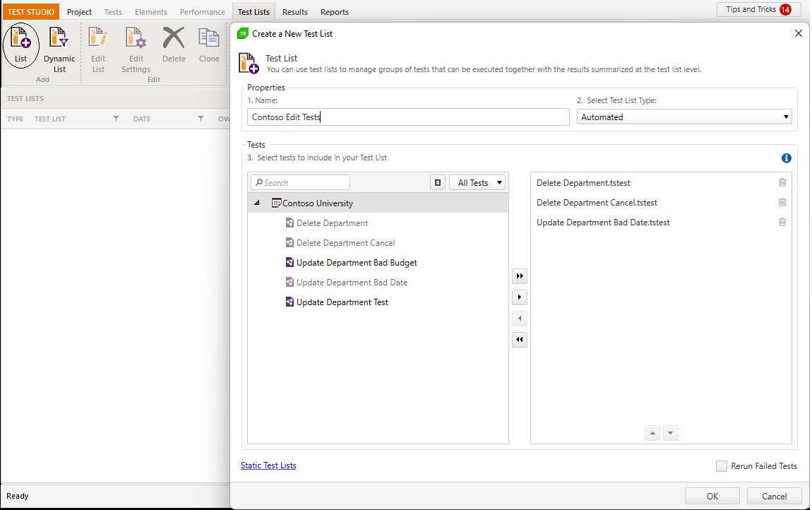The width and height of the screenshot is (812, 510).
Task: Remove all tests with double left arrow
Action: [520, 340]
